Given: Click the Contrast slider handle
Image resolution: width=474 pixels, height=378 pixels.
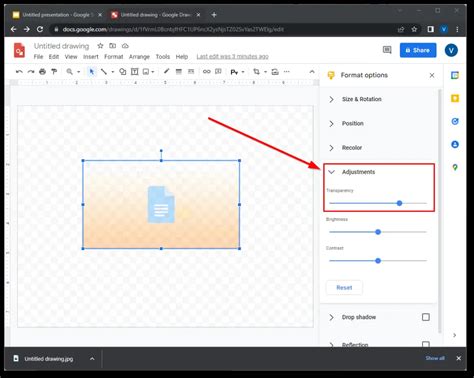Looking at the screenshot, I should [x=378, y=261].
